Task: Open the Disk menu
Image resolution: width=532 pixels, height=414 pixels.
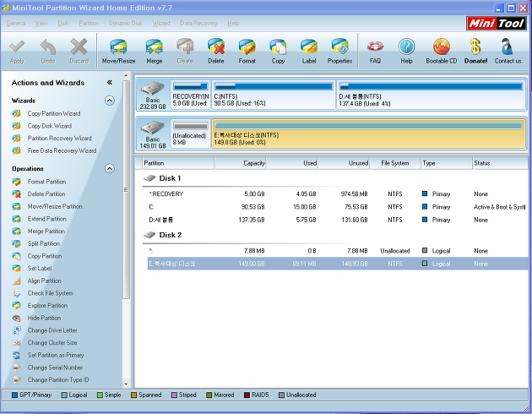Action: (63, 23)
